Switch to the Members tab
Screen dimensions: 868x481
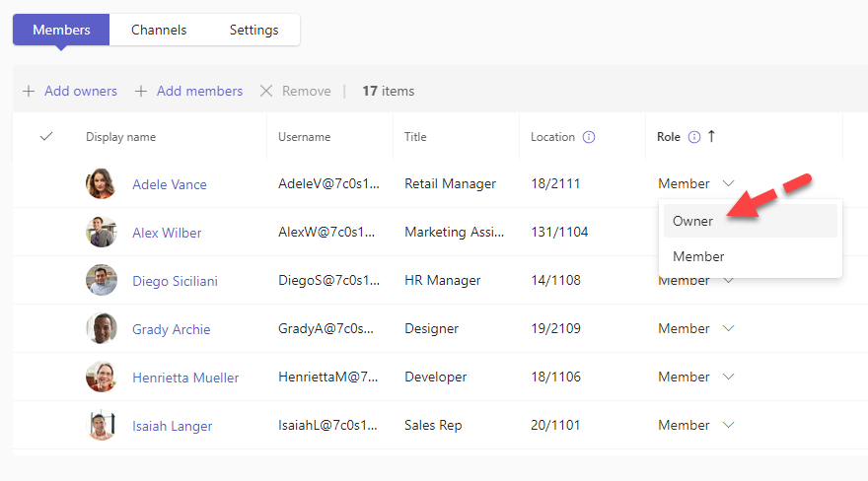(61, 30)
